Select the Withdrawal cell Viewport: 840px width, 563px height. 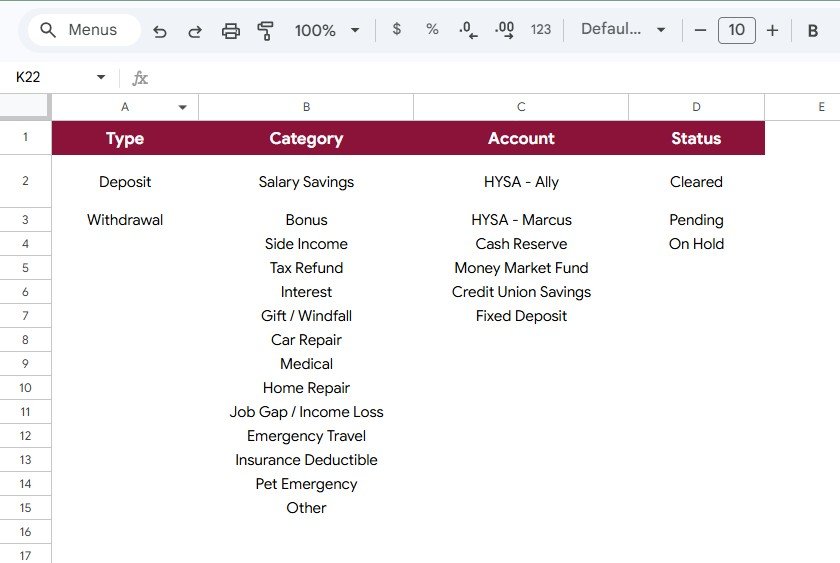point(125,220)
